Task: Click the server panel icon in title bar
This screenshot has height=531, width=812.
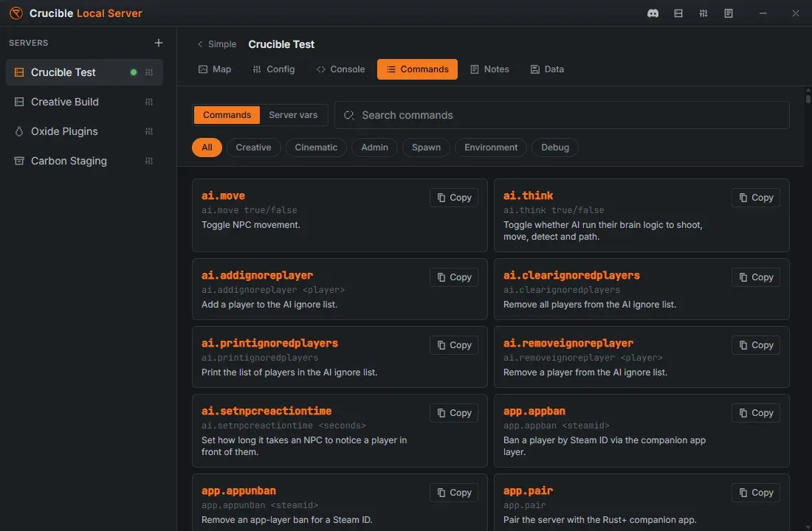Action: [x=678, y=13]
